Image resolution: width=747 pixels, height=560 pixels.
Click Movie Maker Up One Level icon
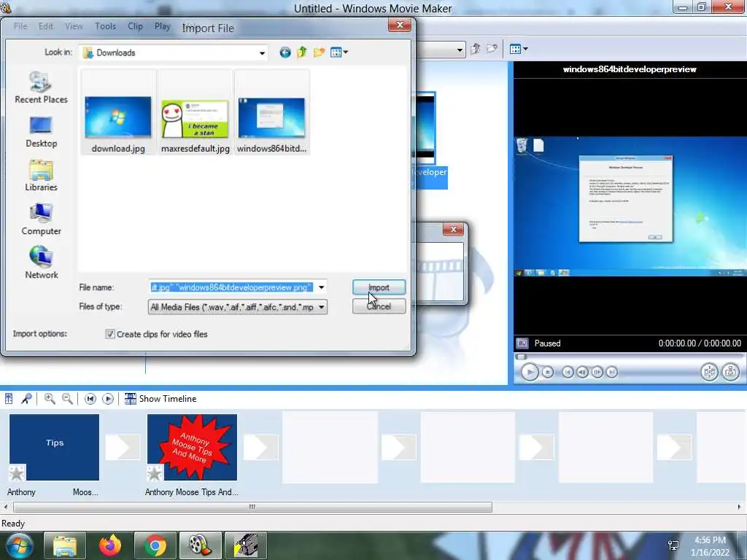(475, 49)
